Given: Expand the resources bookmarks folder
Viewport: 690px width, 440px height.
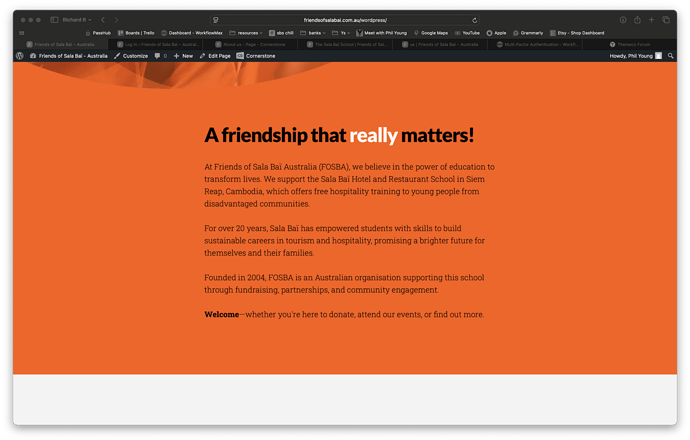Looking at the screenshot, I should [x=246, y=33].
